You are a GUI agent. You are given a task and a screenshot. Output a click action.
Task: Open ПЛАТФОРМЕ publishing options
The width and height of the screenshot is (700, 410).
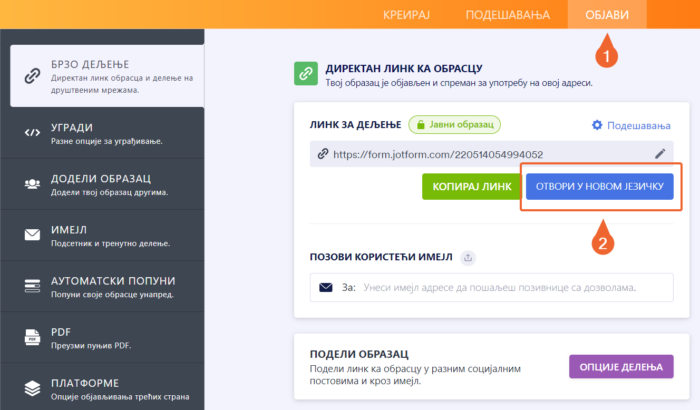click(x=102, y=388)
